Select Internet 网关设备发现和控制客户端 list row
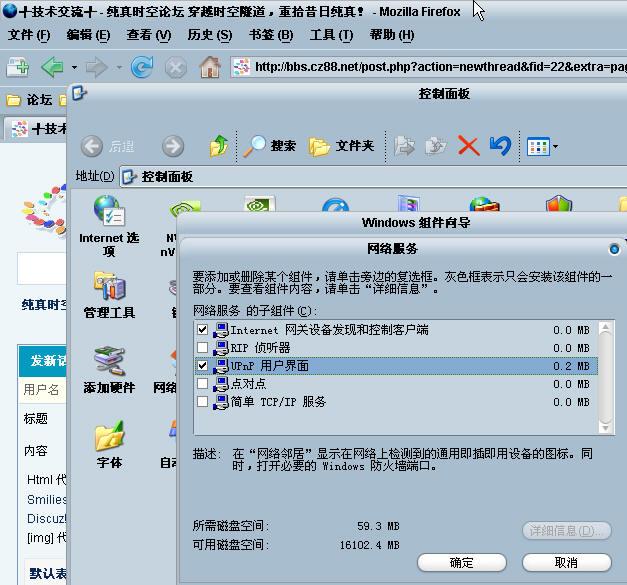 click(x=396, y=330)
